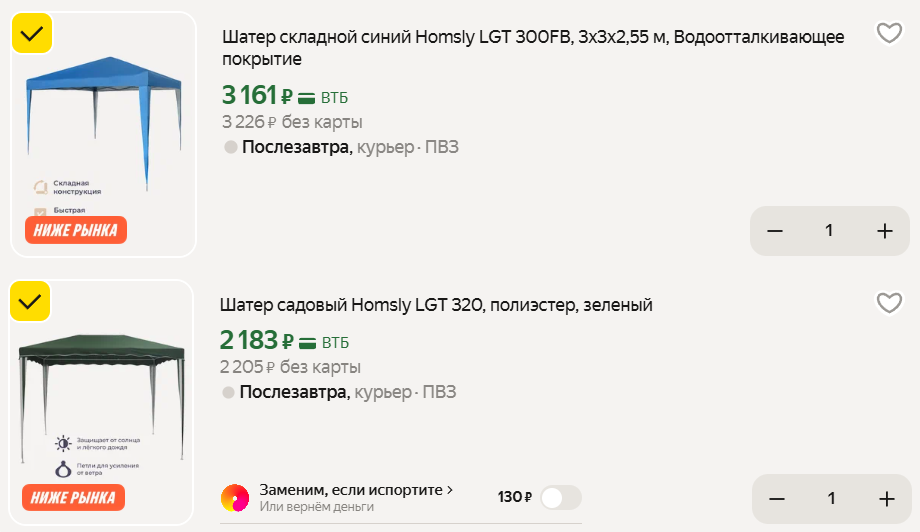Increase quantity of blue folding tent
920x532 pixels.
pyautogui.click(x=885, y=231)
